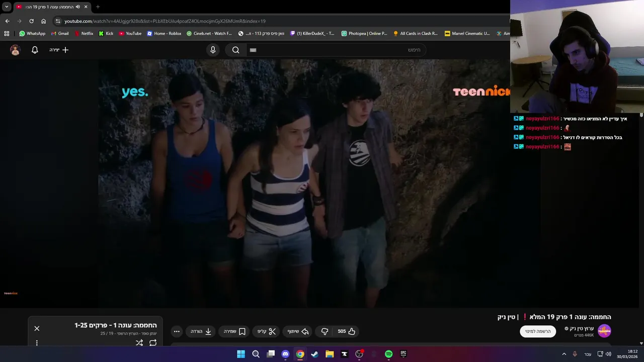
Task: Open the playlist title for season 1 episodes 1-25
Action: tap(116, 325)
